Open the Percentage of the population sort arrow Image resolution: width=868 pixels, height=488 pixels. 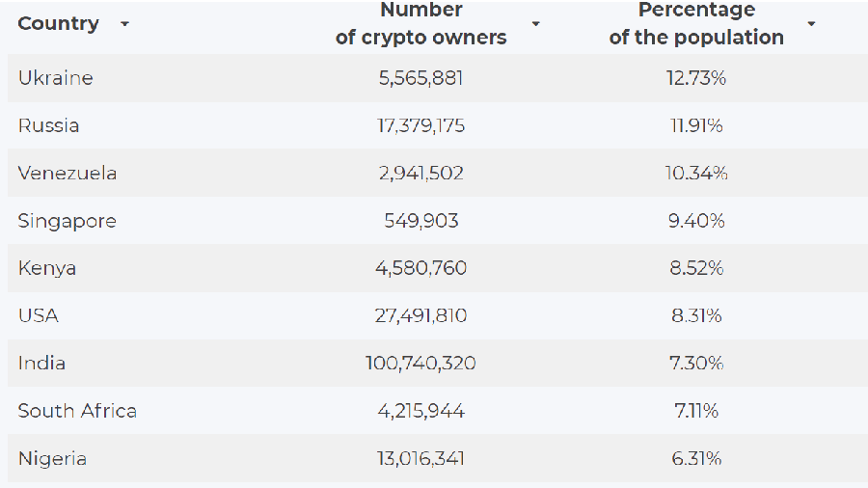811,24
